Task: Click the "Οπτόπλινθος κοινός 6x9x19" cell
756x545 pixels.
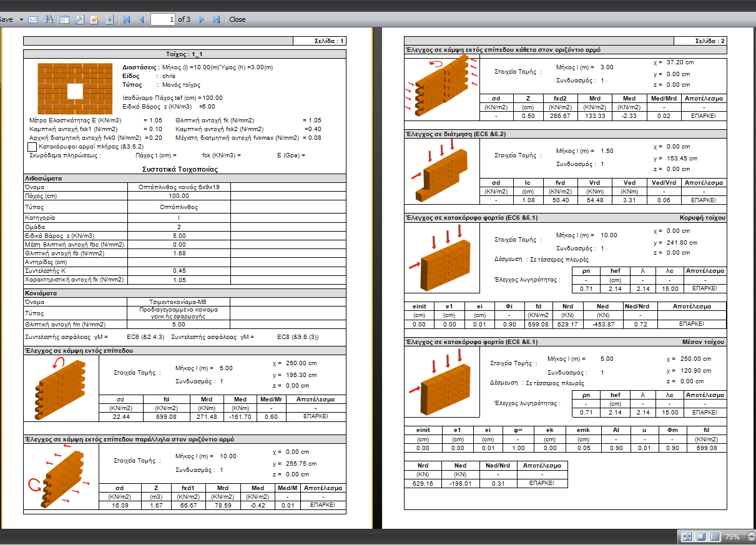Action: coord(179,187)
